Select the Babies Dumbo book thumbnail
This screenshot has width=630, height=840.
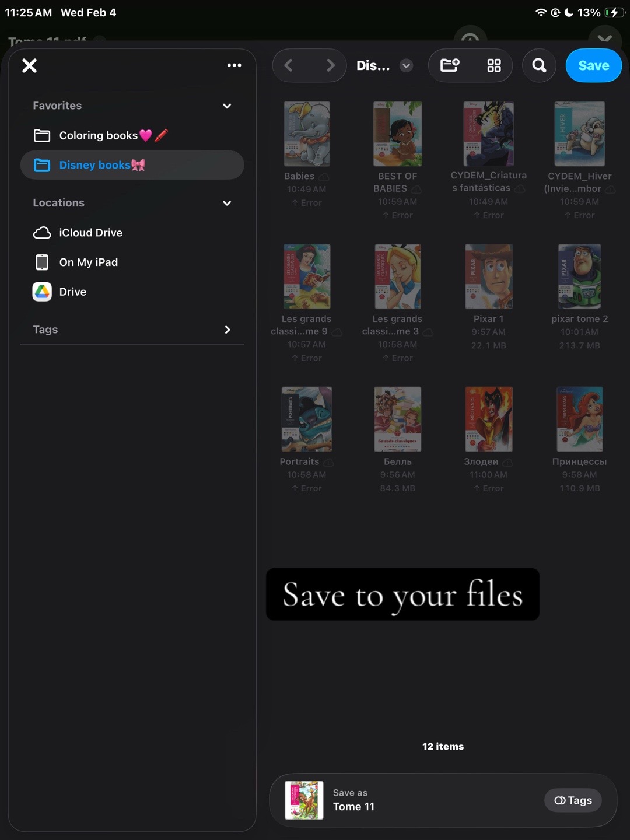(307, 134)
